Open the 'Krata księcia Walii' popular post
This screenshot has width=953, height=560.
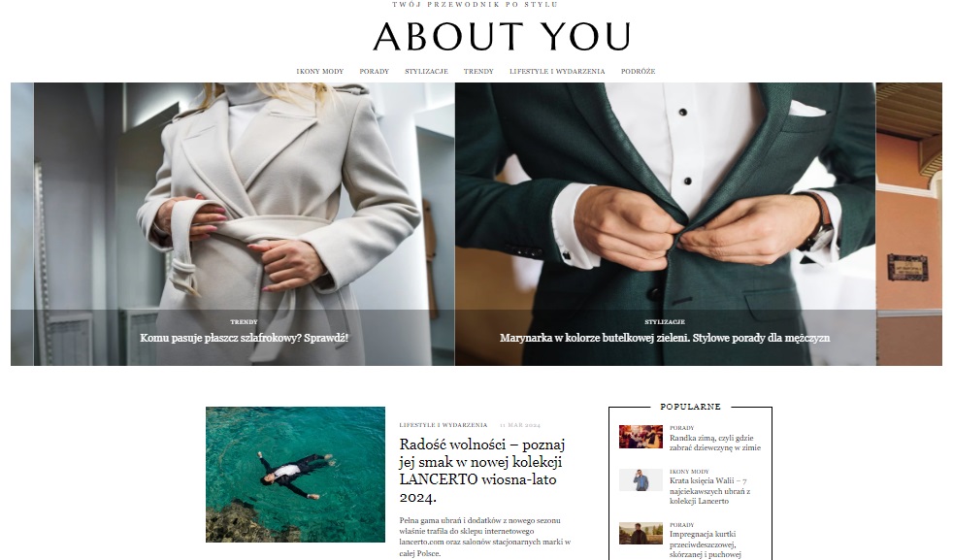[709, 491]
